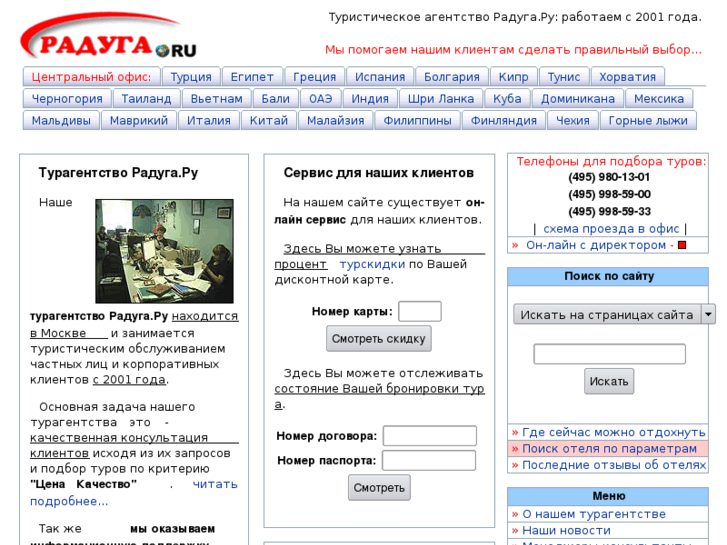This screenshot has width=727, height=545.
Task: Focus the site search text box
Action: click(609, 354)
